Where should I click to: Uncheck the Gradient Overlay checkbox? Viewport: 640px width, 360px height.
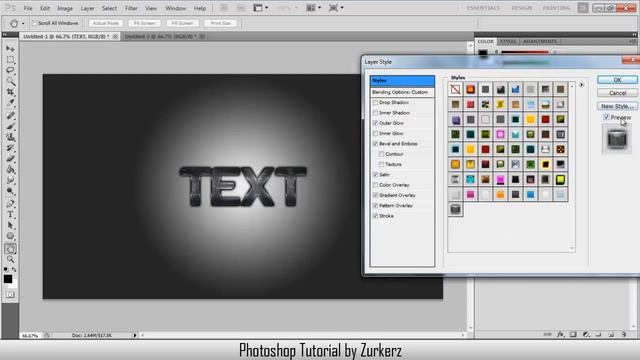pos(375,195)
